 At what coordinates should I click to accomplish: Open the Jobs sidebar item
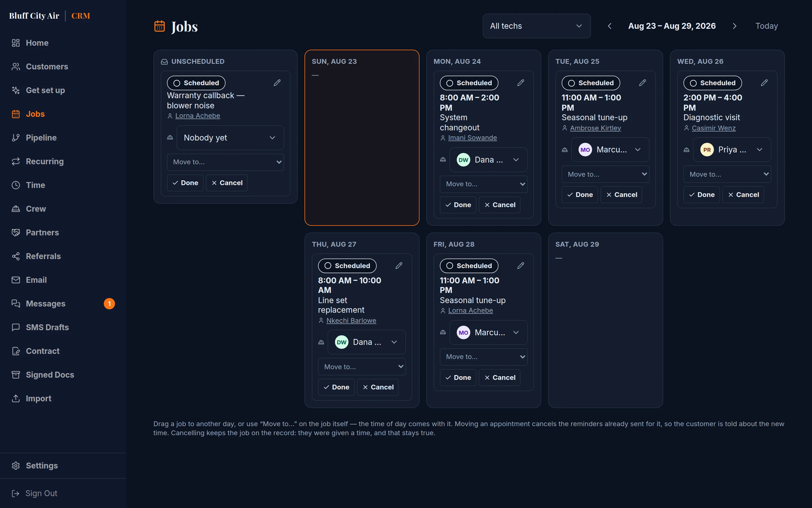click(63, 114)
